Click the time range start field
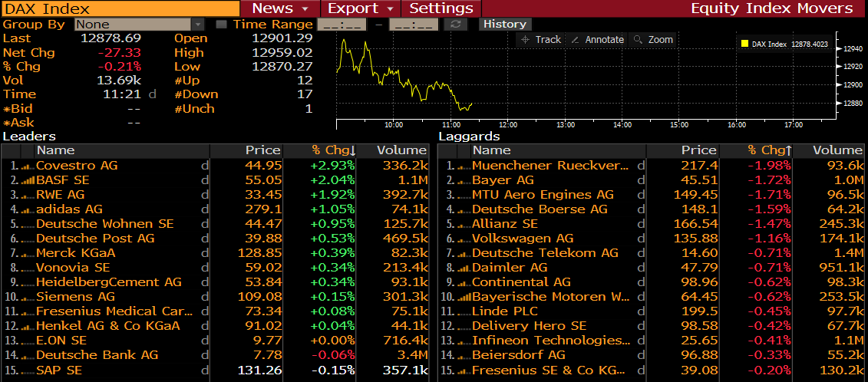The height and width of the screenshot is (382, 868). 342,25
